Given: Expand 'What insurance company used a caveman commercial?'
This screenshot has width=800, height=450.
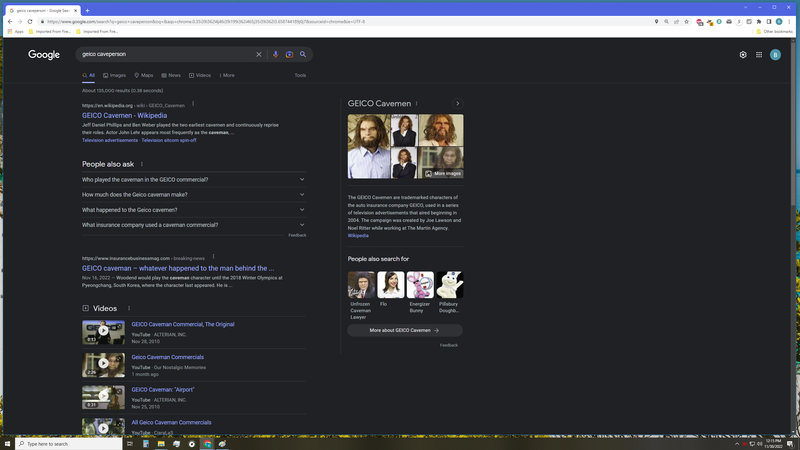Looking at the screenshot, I should click(193, 225).
